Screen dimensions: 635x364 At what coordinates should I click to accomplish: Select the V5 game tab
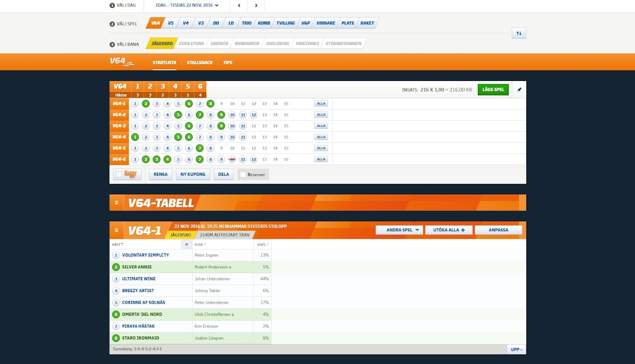[170, 23]
